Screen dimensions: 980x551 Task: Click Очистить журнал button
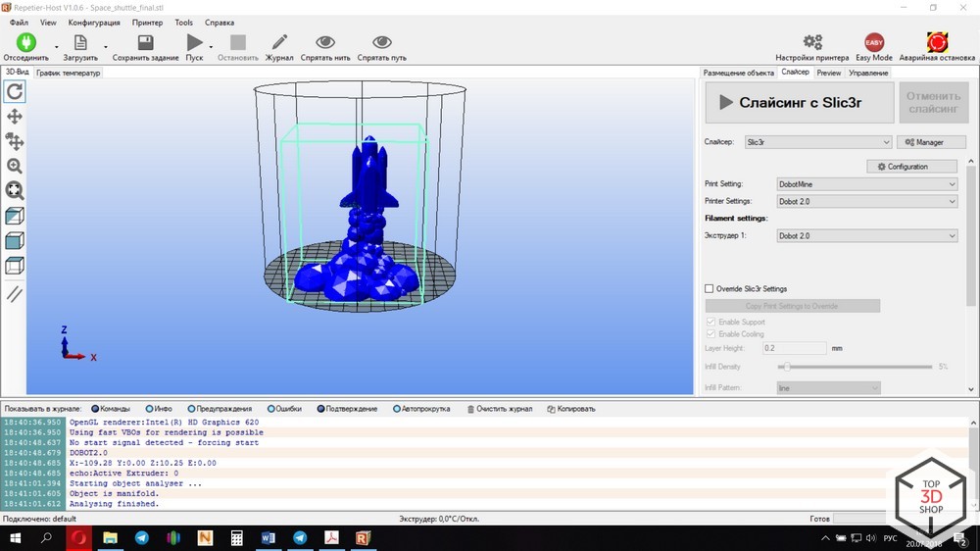tap(500, 409)
